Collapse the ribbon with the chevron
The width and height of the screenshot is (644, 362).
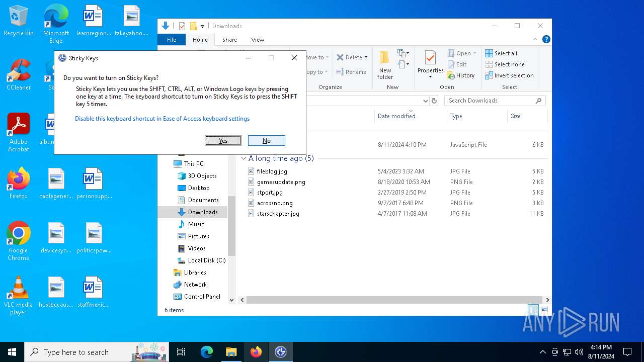(536, 39)
